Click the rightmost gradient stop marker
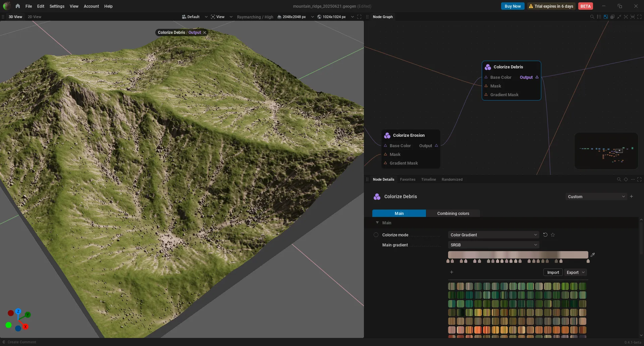Image resolution: width=644 pixels, height=346 pixels. tap(588, 261)
